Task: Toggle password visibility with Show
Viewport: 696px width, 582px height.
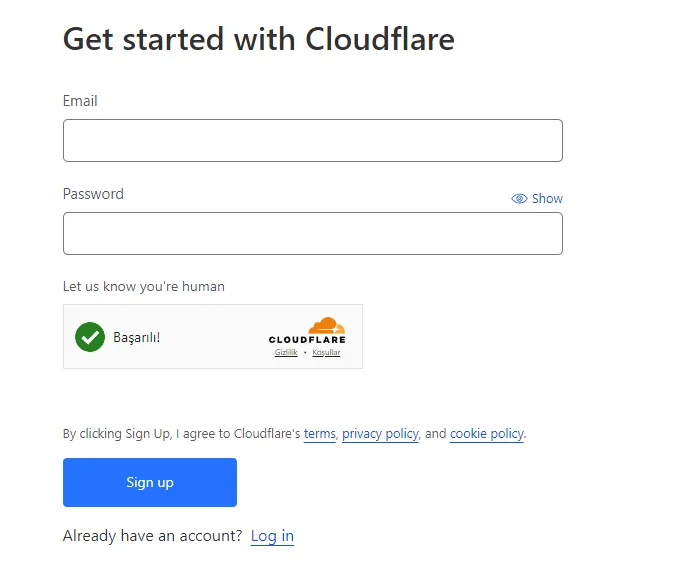Action: pos(547,199)
